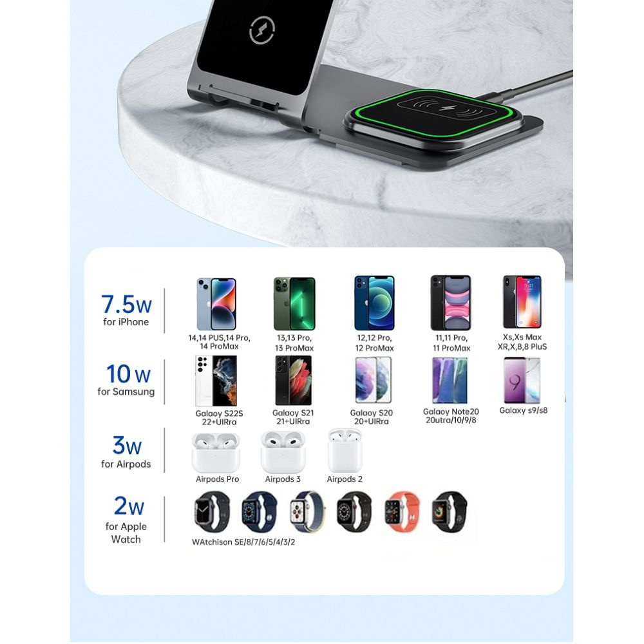Click the 7.5w for iPhone label
This screenshot has height=644, width=644.
(126, 310)
